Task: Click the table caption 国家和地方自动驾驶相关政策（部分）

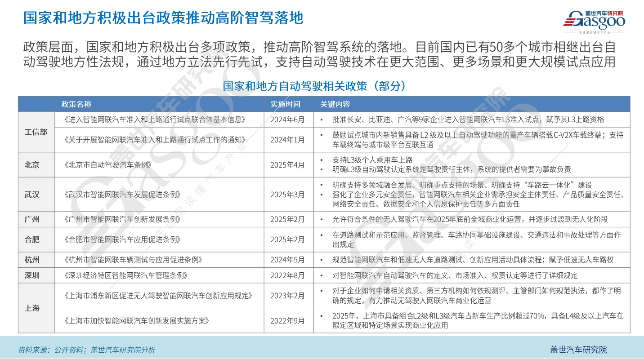Action: pyautogui.click(x=314, y=86)
